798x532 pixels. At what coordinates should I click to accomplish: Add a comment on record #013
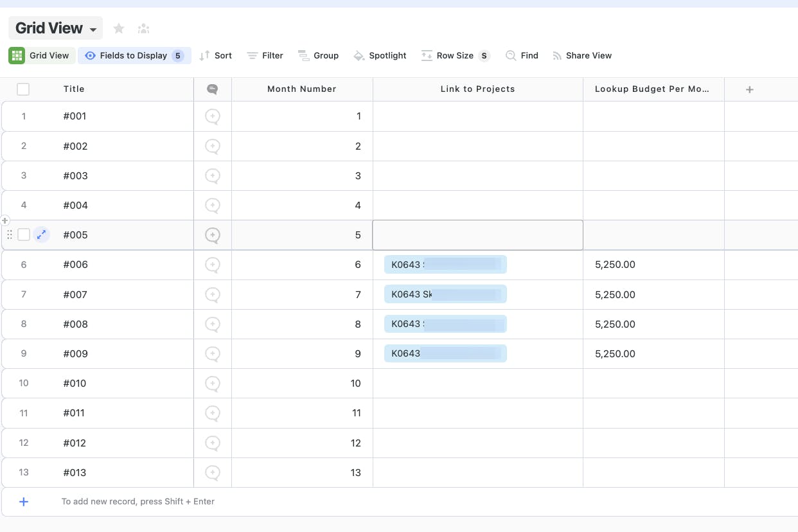[213, 473]
